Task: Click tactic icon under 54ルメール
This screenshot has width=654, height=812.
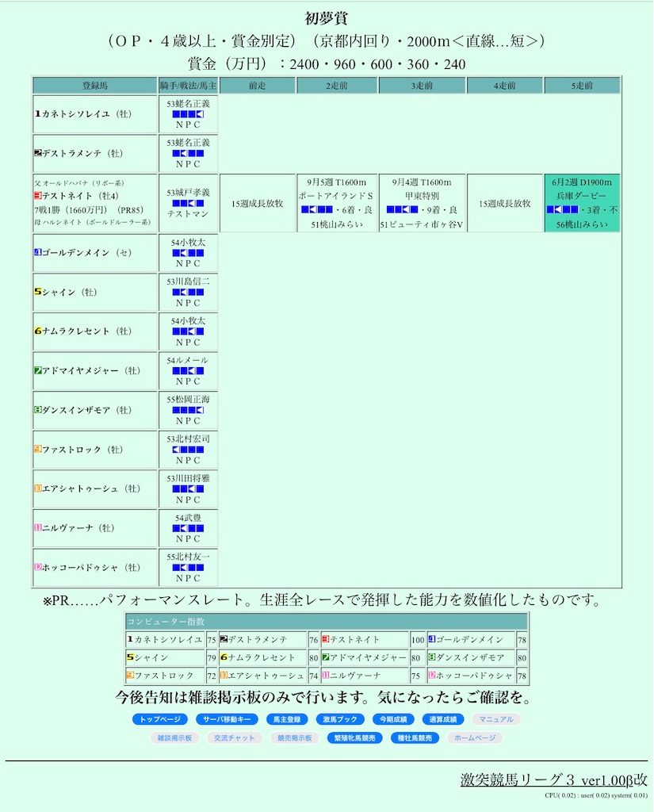Action: point(188,371)
